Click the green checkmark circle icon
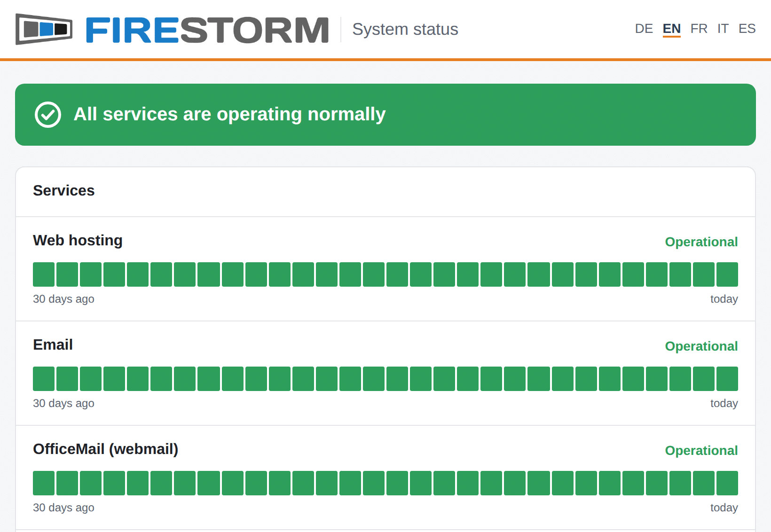 (x=48, y=115)
